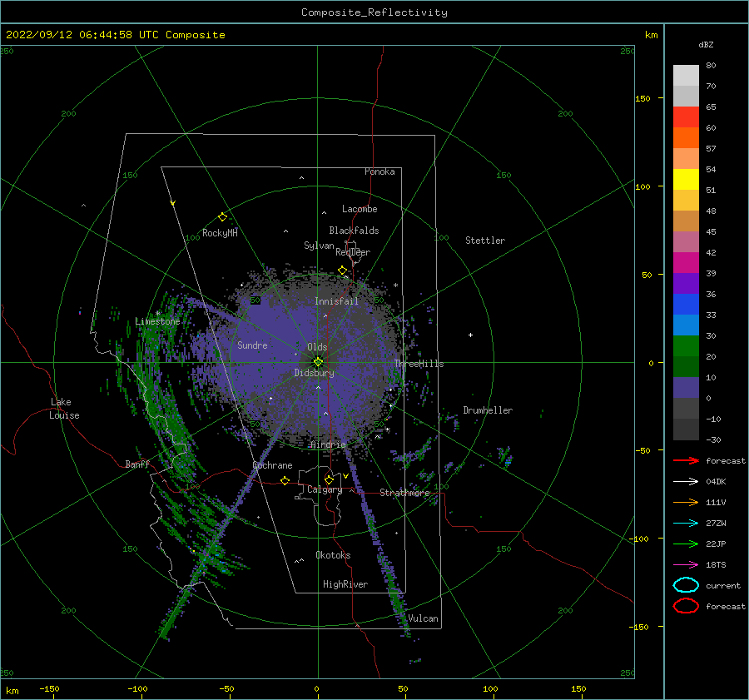
Task: Click the Airdrie label
Action: click(328, 444)
